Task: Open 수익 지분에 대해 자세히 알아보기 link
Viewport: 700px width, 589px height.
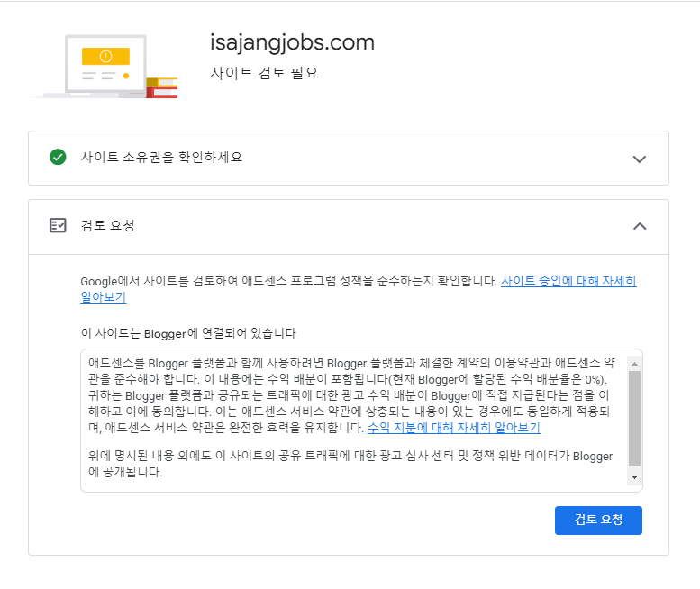Action: point(453,428)
